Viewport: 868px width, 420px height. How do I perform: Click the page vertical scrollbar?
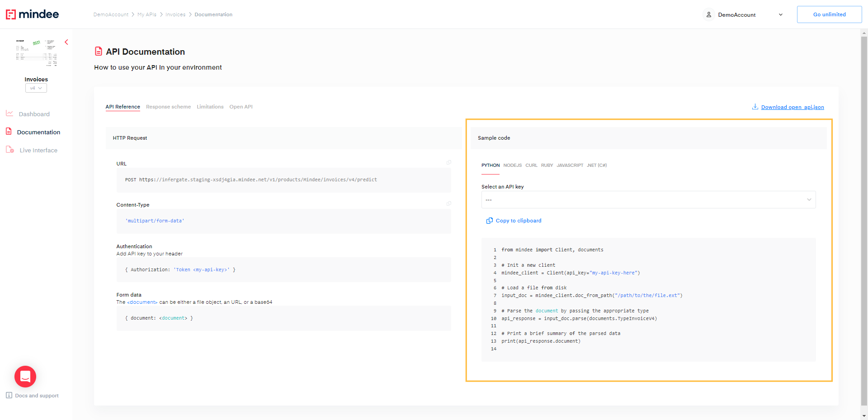tap(864, 221)
